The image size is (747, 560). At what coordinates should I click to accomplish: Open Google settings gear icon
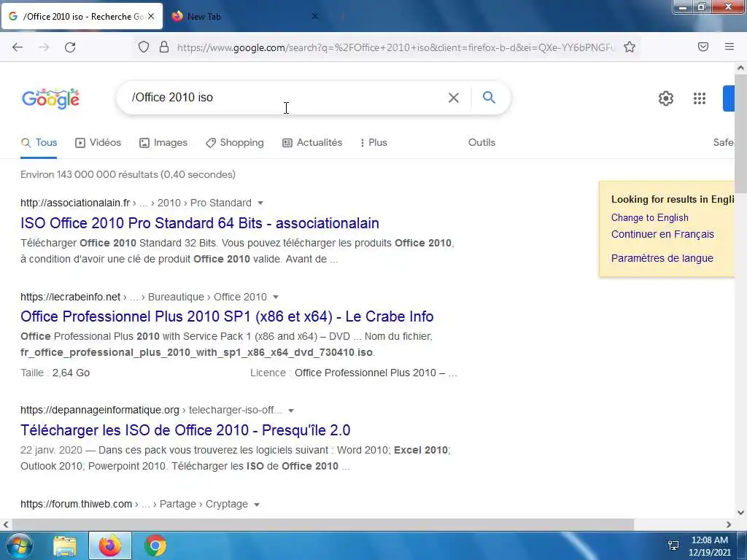pos(665,98)
